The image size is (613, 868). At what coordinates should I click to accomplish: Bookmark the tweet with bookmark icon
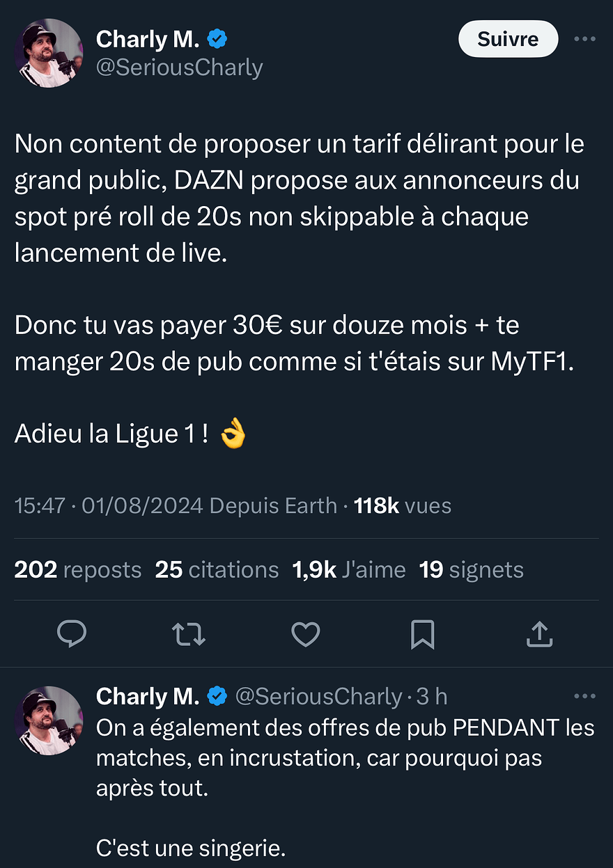click(x=423, y=634)
